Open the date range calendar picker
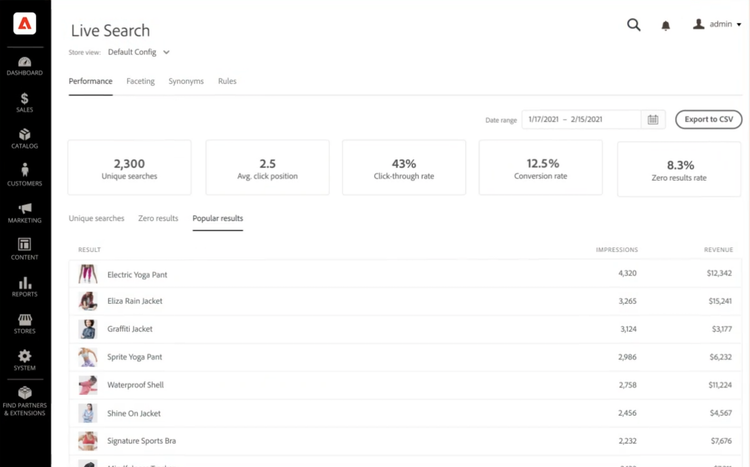750x467 pixels. (x=653, y=120)
